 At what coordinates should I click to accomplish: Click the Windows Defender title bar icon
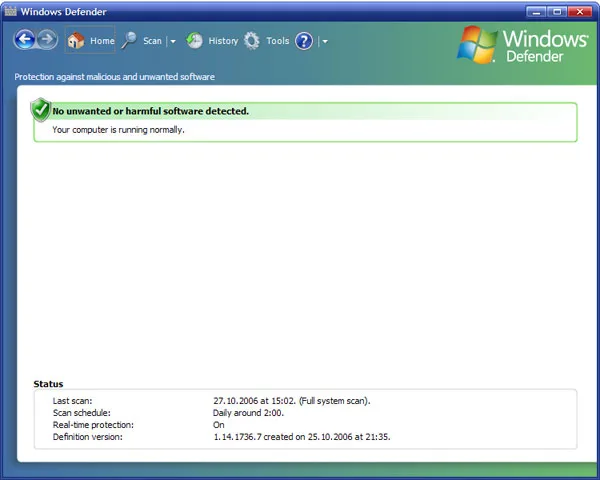pyautogui.click(x=10, y=11)
